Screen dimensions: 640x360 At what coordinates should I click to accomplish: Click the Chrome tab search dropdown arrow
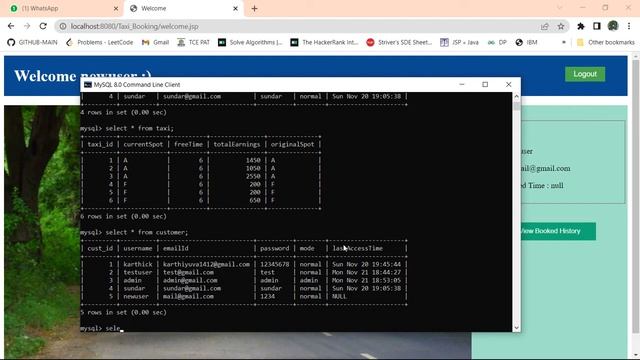click(x=559, y=8)
